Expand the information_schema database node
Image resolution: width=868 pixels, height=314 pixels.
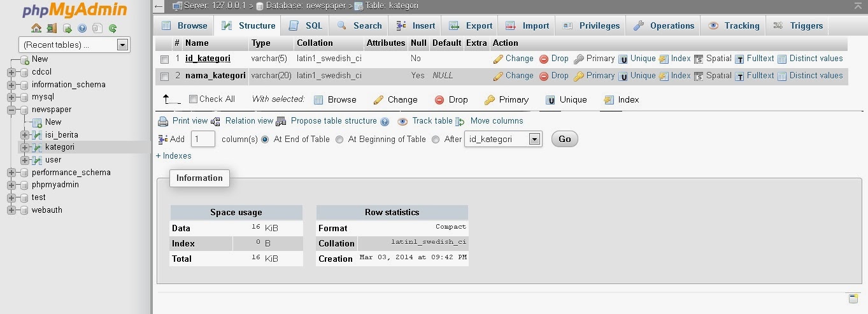(x=11, y=85)
